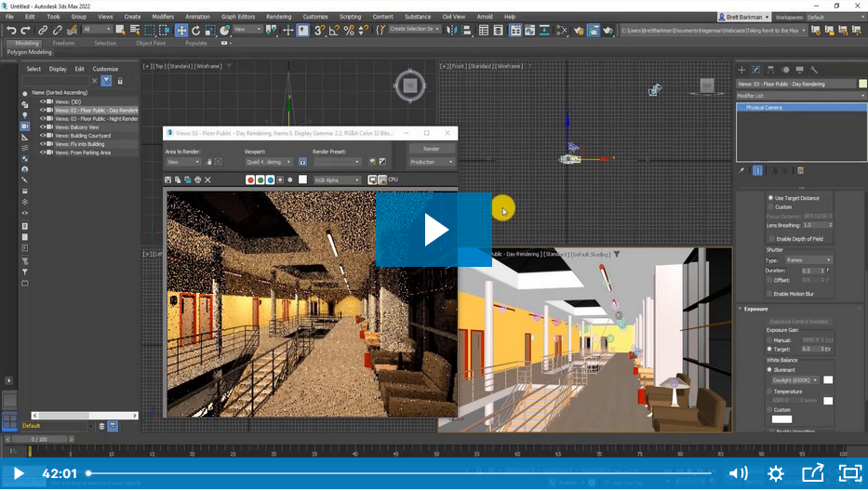
Task: Switch to the Object Paint ribbon tab
Action: tap(151, 43)
